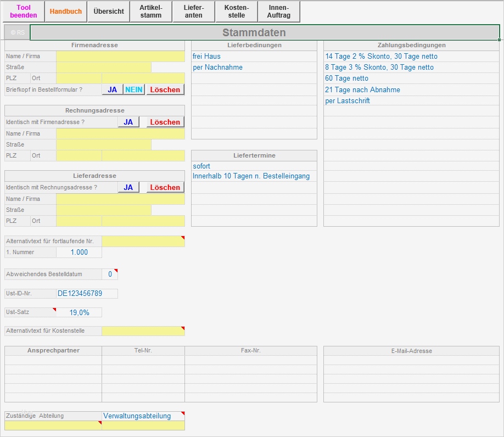Click Löschen in the Firmenadresse section
The image size is (504, 437).
click(165, 89)
